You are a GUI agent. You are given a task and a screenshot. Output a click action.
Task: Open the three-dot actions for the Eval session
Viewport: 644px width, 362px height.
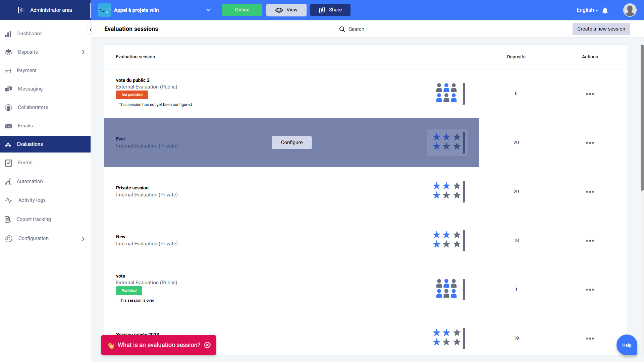[590, 143]
